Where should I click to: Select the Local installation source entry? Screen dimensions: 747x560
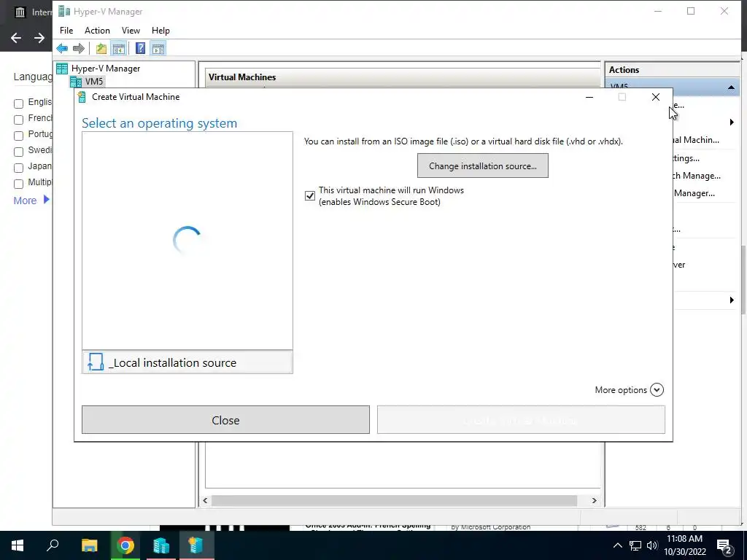pyautogui.click(x=187, y=362)
